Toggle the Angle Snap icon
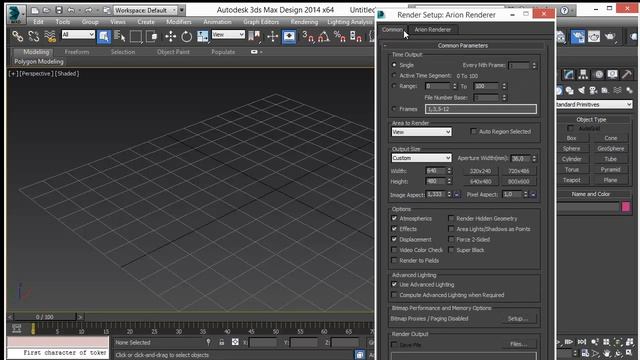The height and width of the screenshot is (360, 640). point(324,37)
